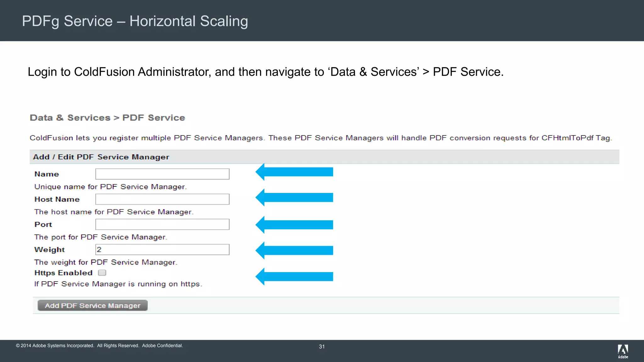
Task: Click the Host Name input field
Action: point(162,199)
